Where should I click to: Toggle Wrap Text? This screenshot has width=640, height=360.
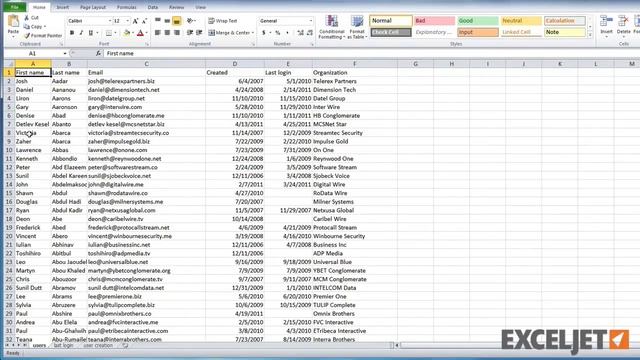223,20
